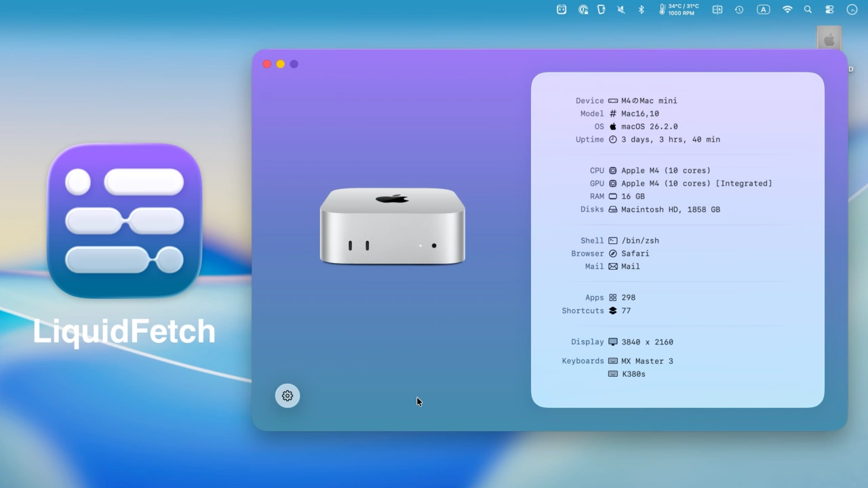868x488 pixels.
Task: Click the Mac mini device image
Action: click(x=392, y=227)
